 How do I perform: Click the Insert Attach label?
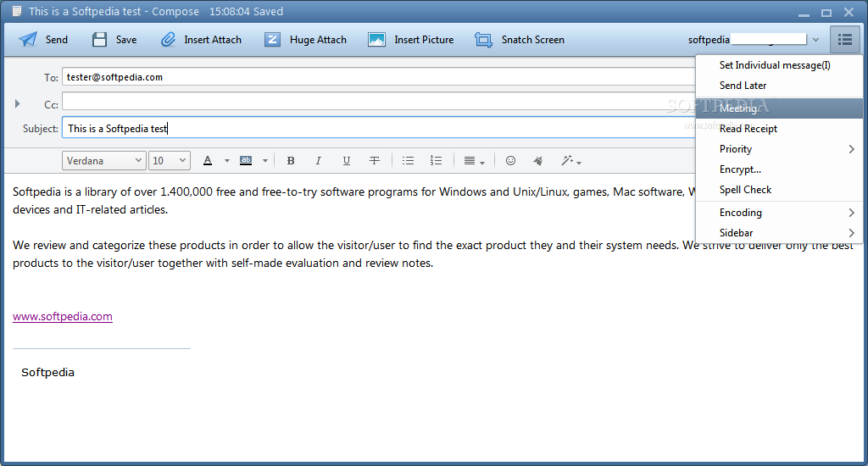tap(213, 40)
